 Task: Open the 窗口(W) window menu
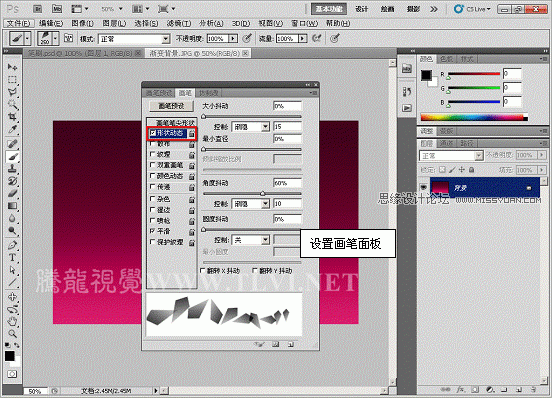point(305,23)
